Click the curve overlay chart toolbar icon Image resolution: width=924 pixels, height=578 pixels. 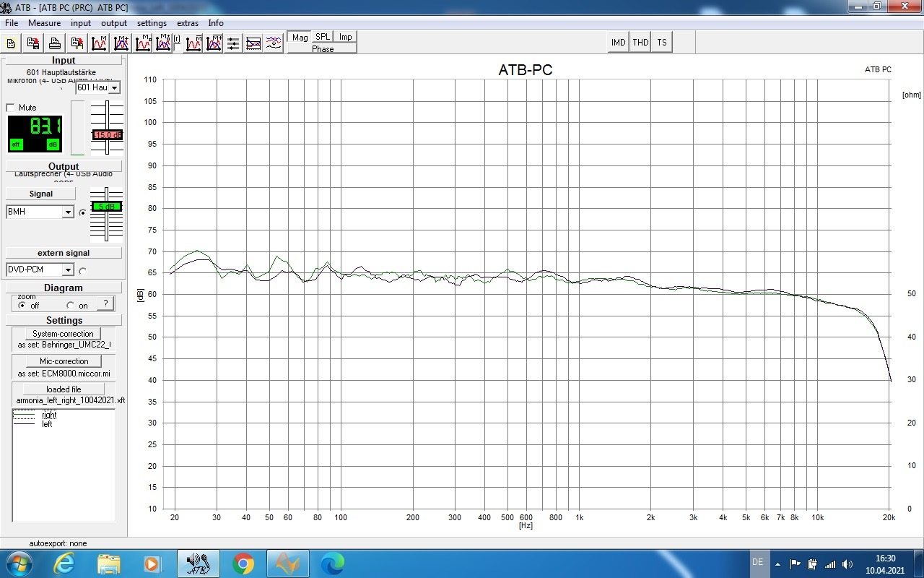(x=253, y=43)
